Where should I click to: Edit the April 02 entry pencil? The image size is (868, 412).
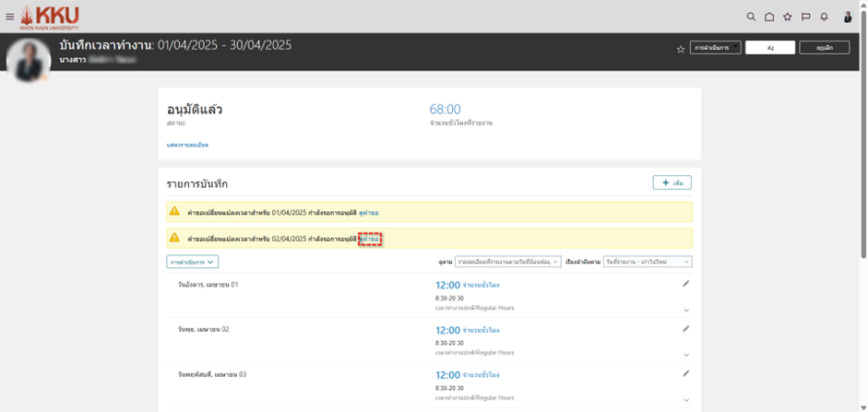pos(685,329)
